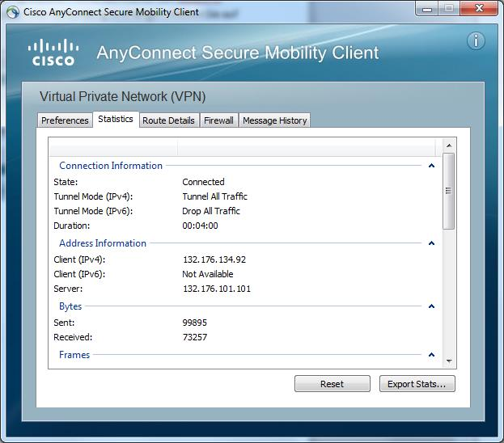Collapse the Frames section
504x443 pixels.
[431, 355]
